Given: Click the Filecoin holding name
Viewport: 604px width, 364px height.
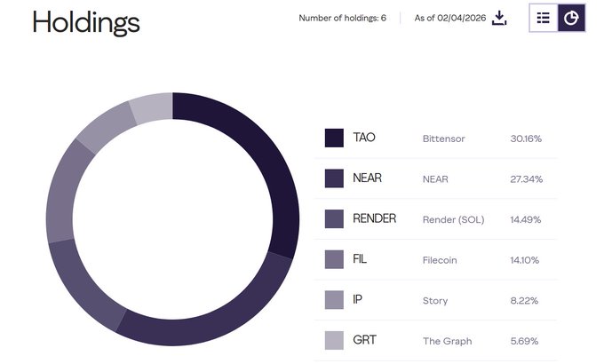Looking at the screenshot, I should tap(441, 260).
